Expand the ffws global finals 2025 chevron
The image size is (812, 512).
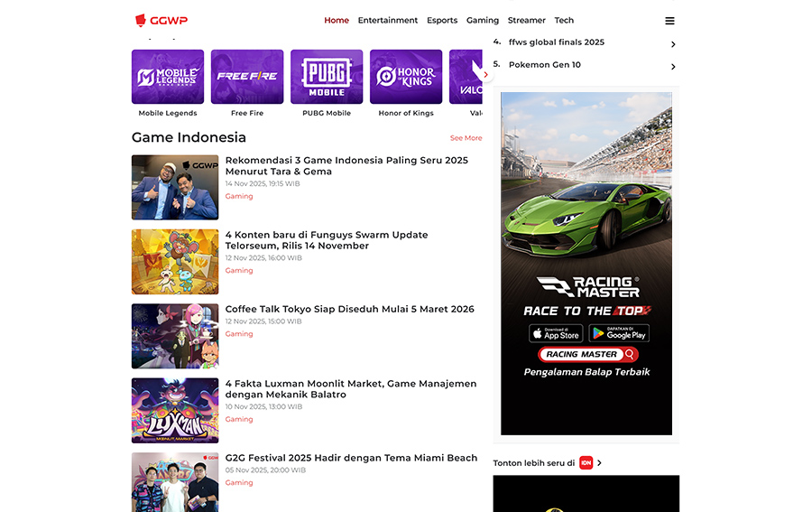click(x=673, y=44)
